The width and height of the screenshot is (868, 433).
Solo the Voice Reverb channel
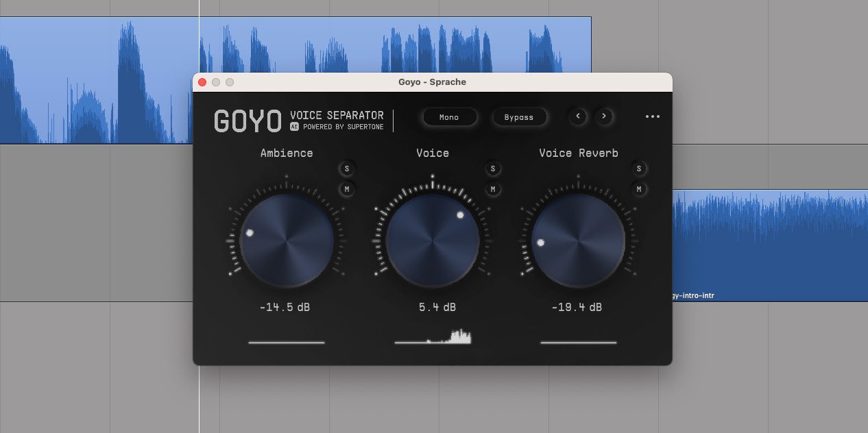pos(638,169)
